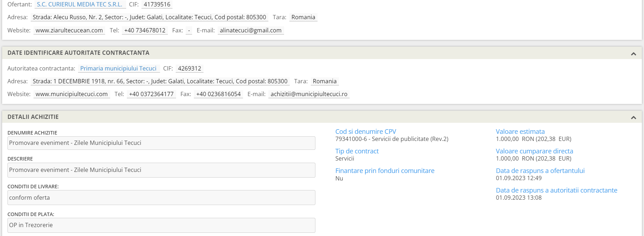The image size is (644, 236).
Task: Open the Primaria municipiului Tecuci link
Action: pyautogui.click(x=118, y=68)
